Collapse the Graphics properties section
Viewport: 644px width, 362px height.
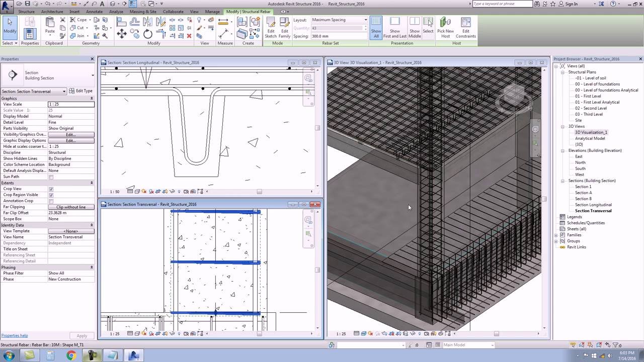click(92, 99)
